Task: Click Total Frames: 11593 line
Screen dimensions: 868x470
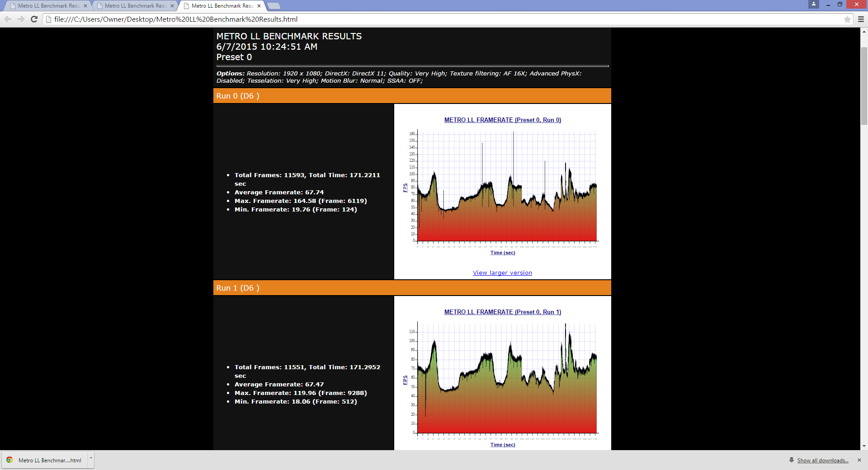Action: click(x=307, y=179)
